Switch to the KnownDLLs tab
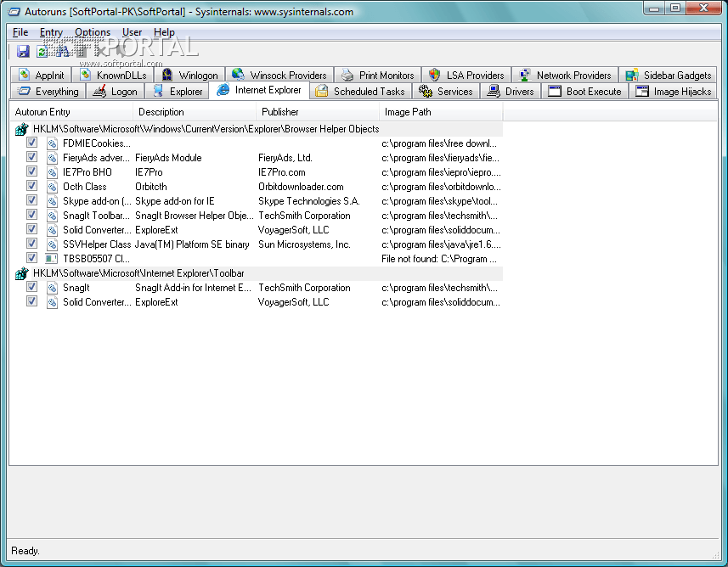This screenshot has width=728, height=567. (113, 76)
